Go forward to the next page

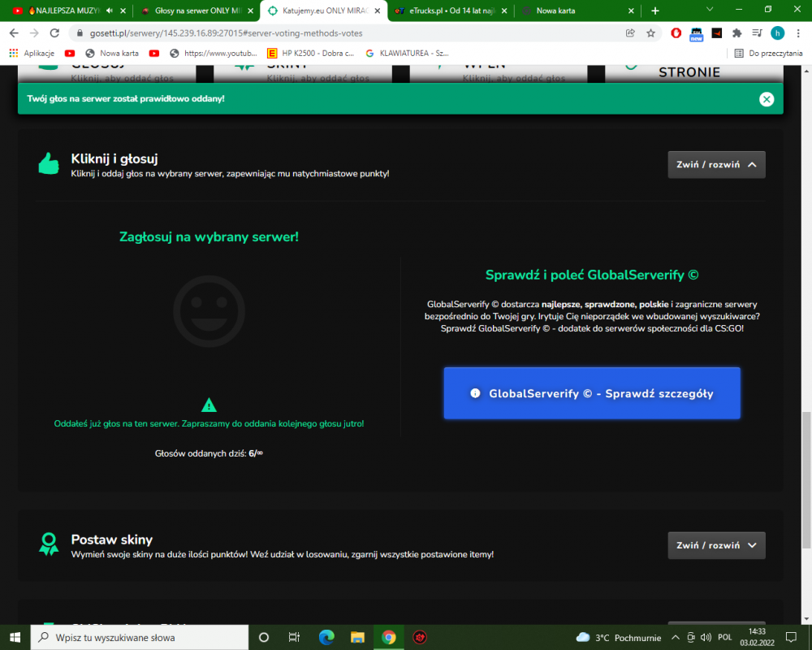click(x=34, y=33)
